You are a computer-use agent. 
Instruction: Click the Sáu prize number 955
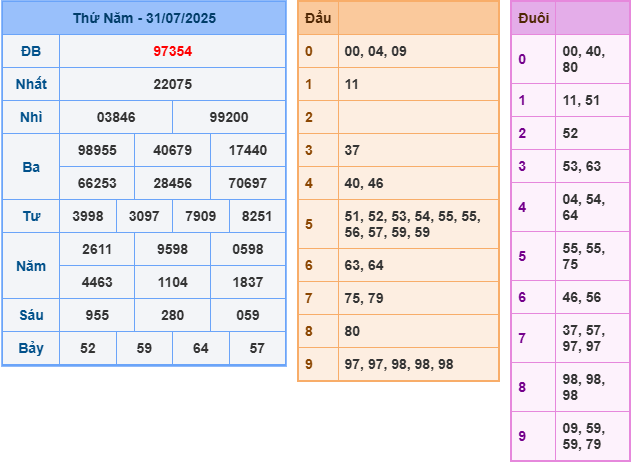point(97,315)
